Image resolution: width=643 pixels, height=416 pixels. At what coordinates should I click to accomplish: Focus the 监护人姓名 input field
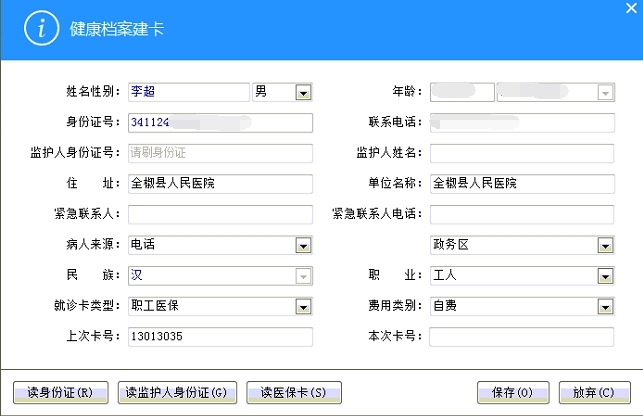click(522, 153)
